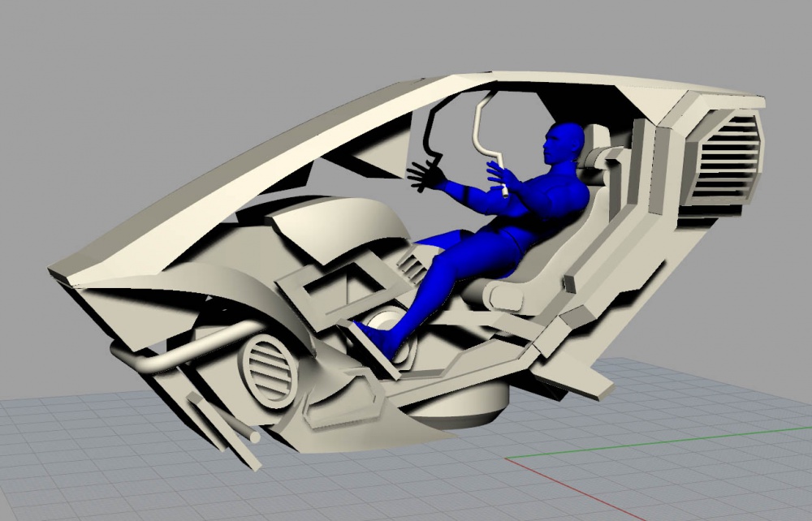Select the blue human figure's head
Image resolution: width=812 pixels, height=521 pixels.
pyautogui.click(x=564, y=143)
